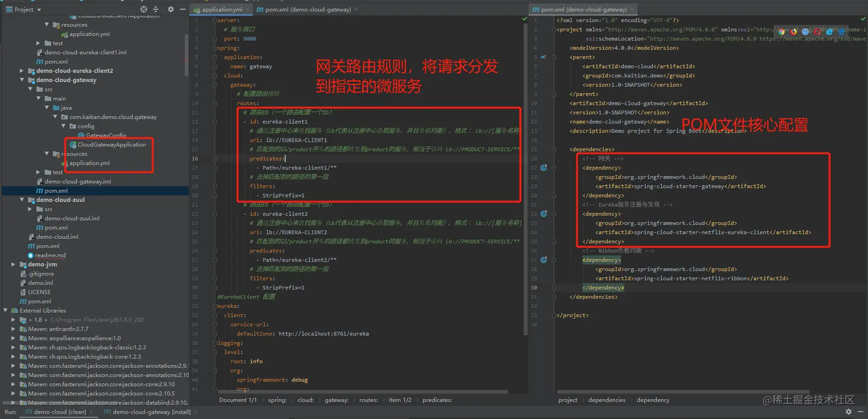Viewport: 868px width, 419px height.
Task: Switch to the application.yml tab
Action: point(221,9)
